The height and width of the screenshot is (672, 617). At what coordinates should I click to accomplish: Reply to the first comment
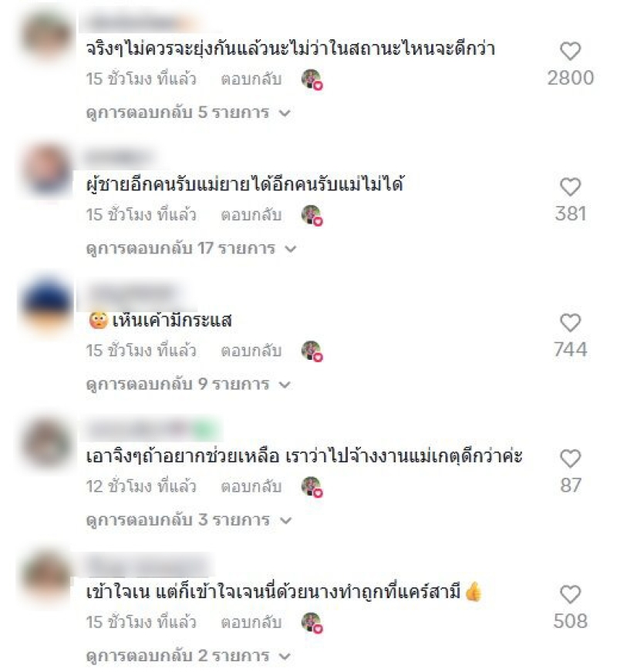coord(251,79)
